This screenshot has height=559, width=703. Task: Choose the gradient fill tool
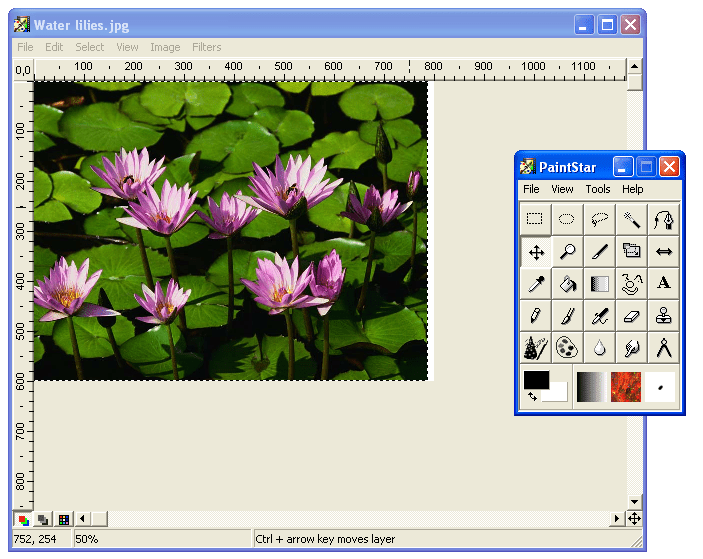tap(600, 283)
